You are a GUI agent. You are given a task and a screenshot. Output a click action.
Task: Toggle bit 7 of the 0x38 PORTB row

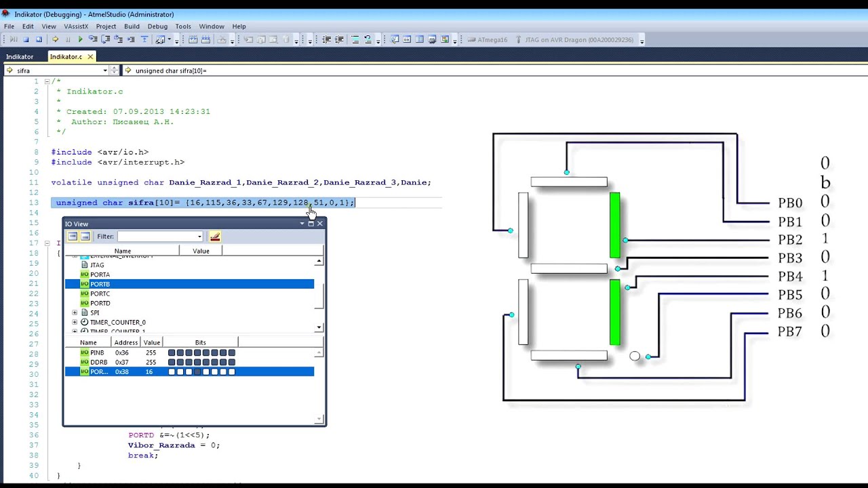tap(172, 371)
